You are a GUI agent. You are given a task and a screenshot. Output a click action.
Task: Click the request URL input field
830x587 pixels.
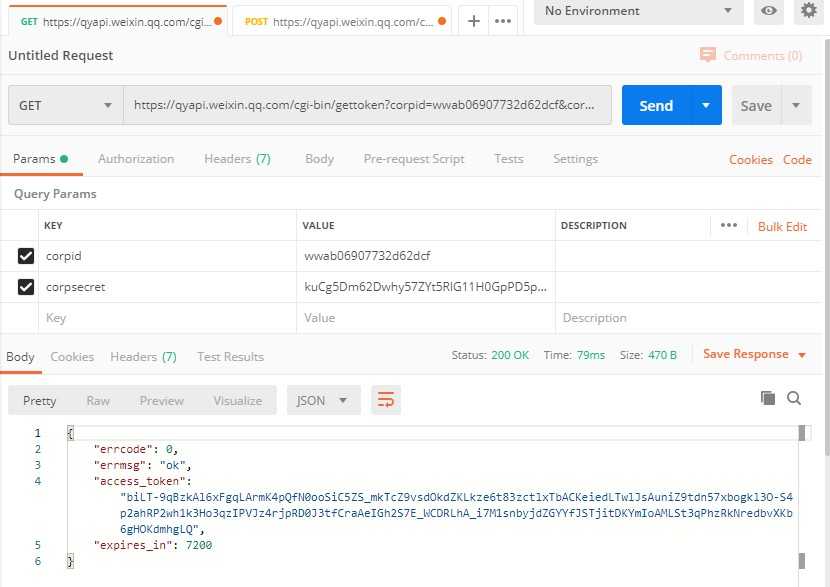pos(367,105)
